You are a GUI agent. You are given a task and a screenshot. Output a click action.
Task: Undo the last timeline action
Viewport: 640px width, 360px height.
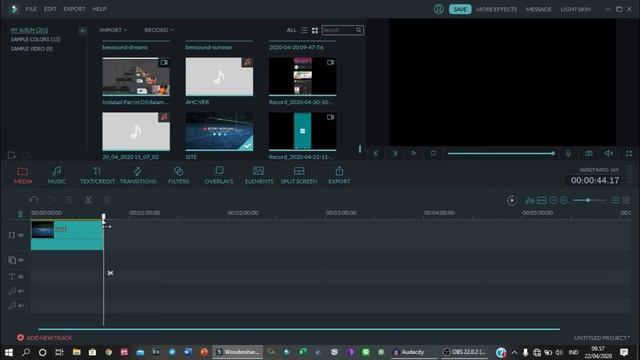[x=34, y=200]
